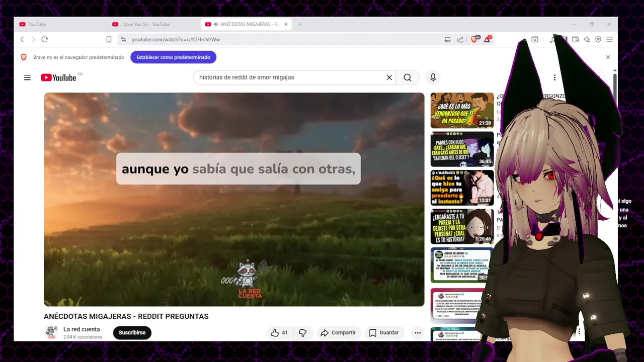Click the Compartir button
644x362 pixels.
point(338,332)
